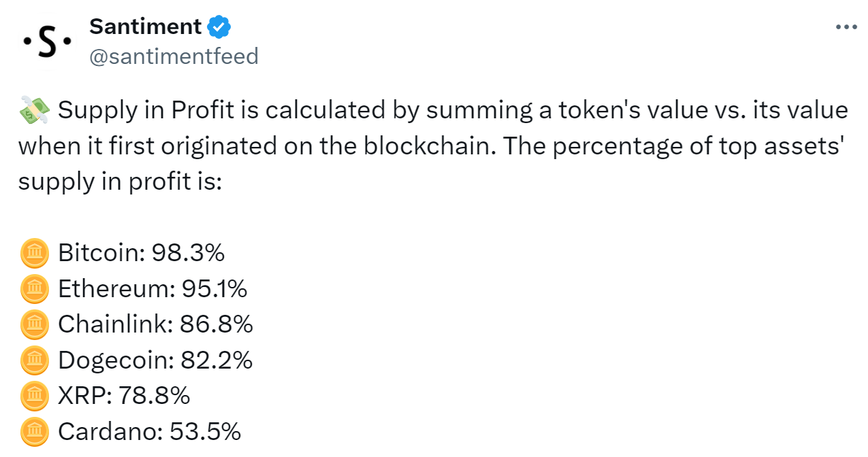Open the @santimentfeed handle link
Screen dimensions: 868x457
click(x=174, y=56)
